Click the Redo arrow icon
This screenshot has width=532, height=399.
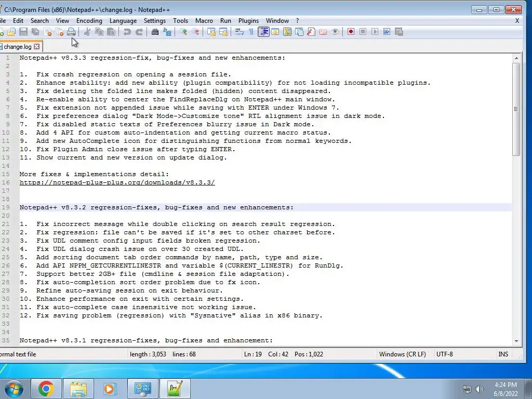139,32
